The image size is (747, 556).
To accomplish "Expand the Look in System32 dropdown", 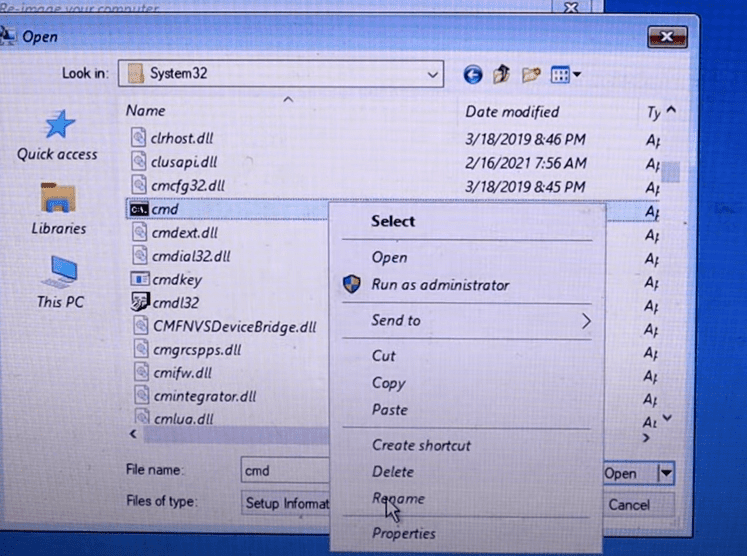I will point(432,75).
